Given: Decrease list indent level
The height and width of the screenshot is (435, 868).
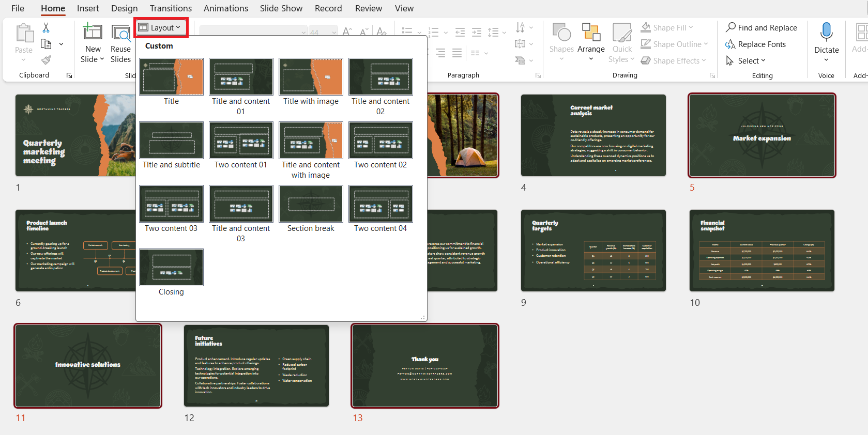Looking at the screenshot, I should point(460,32).
